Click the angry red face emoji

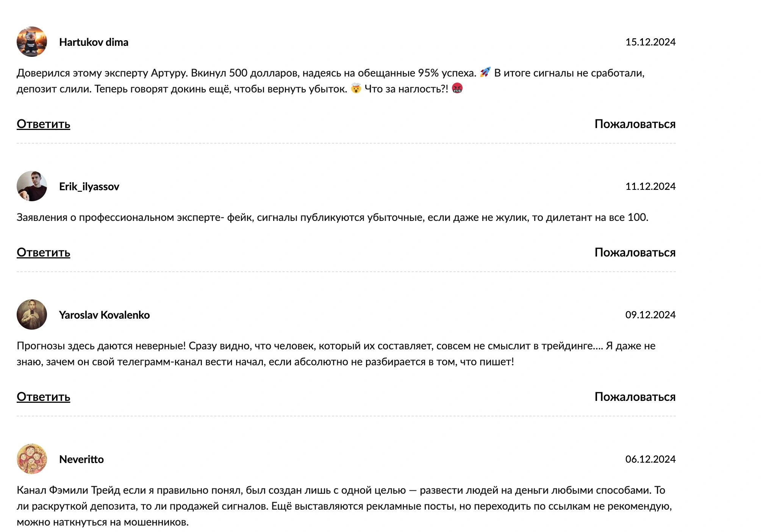tap(457, 88)
